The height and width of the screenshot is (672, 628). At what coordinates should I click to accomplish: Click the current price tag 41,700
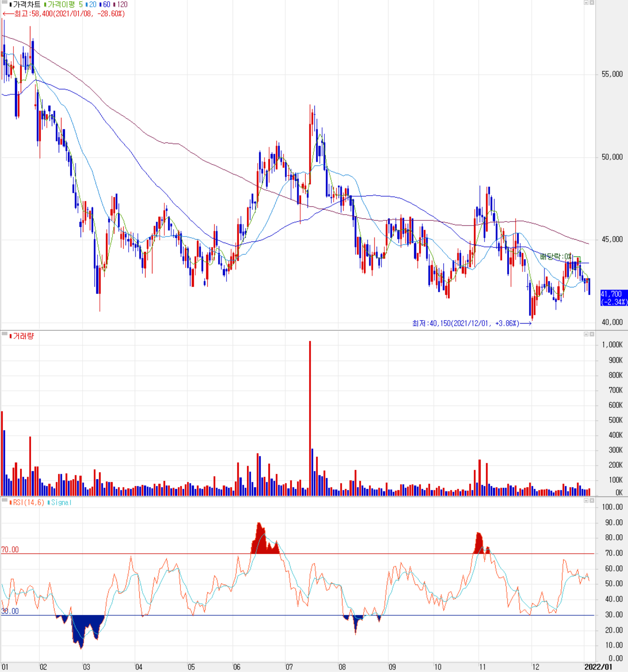(614, 298)
